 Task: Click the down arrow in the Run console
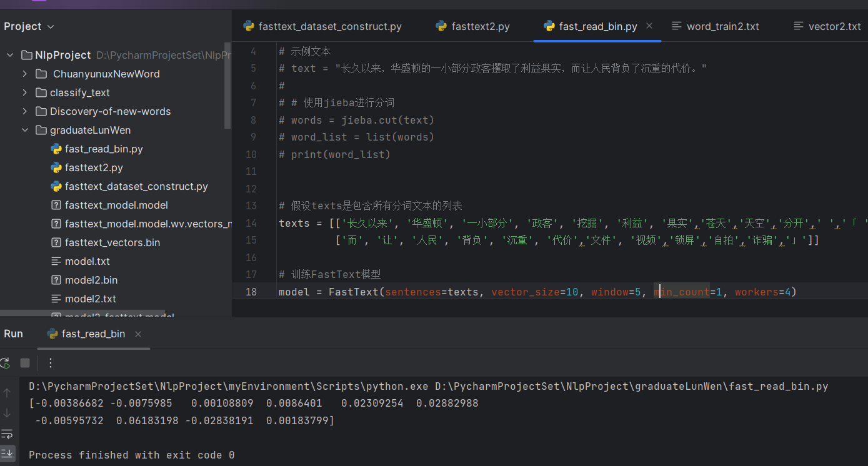[7, 412]
